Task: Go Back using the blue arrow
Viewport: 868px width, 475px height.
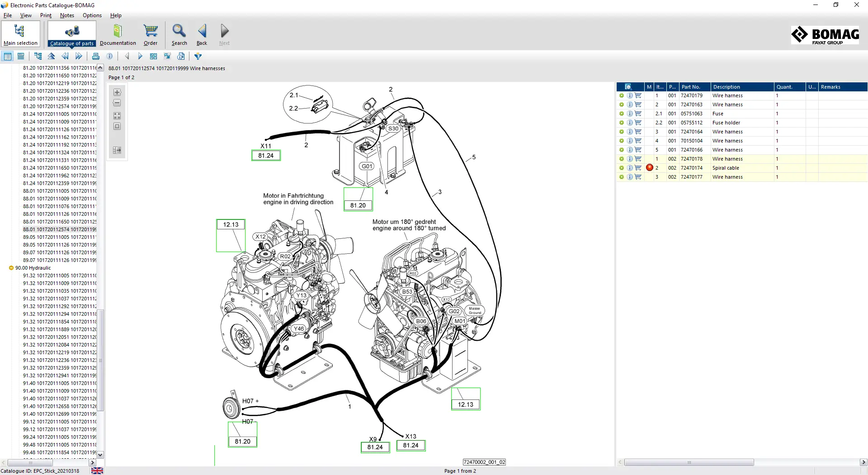Action: 202,34
